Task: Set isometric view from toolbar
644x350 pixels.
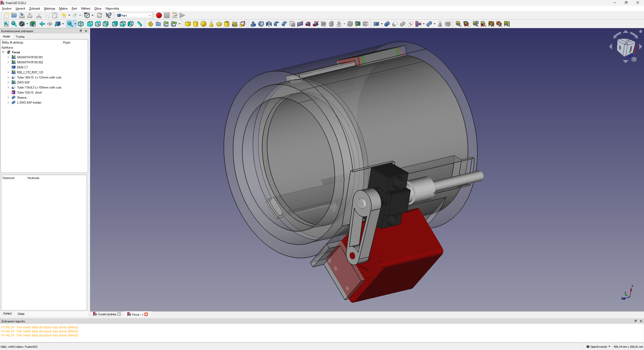Action: (x=81, y=24)
